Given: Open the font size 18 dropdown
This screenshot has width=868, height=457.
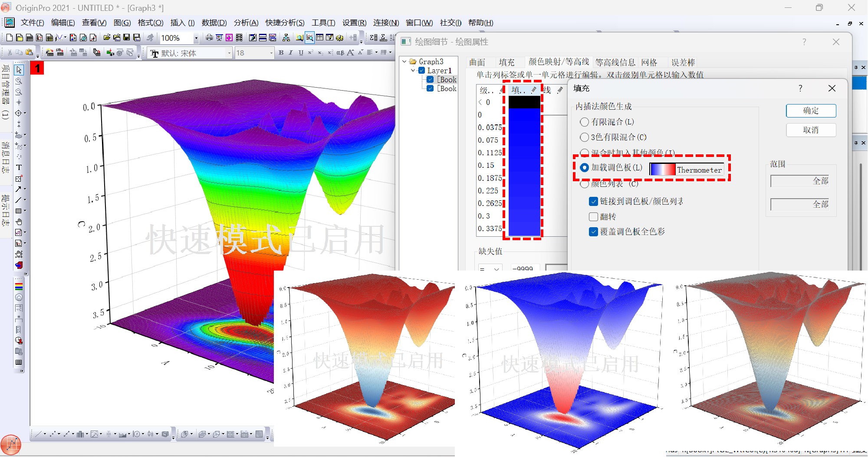Looking at the screenshot, I should pyautogui.click(x=271, y=53).
